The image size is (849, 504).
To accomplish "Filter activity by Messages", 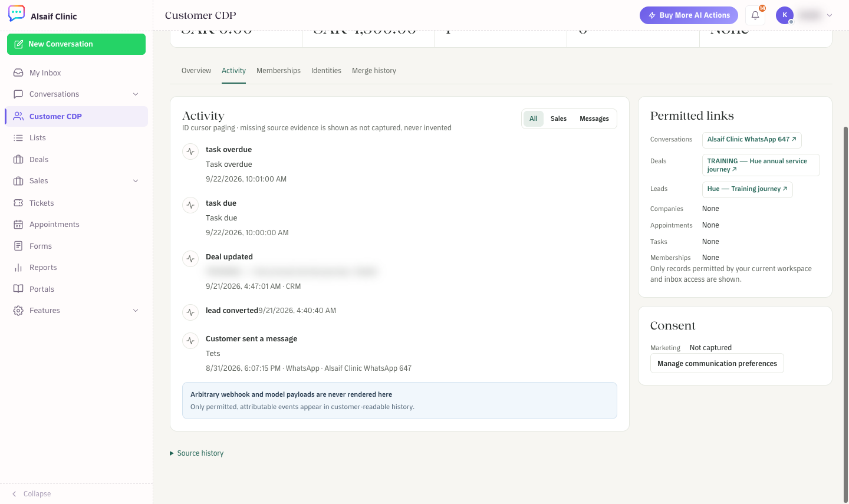I will (x=594, y=118).
